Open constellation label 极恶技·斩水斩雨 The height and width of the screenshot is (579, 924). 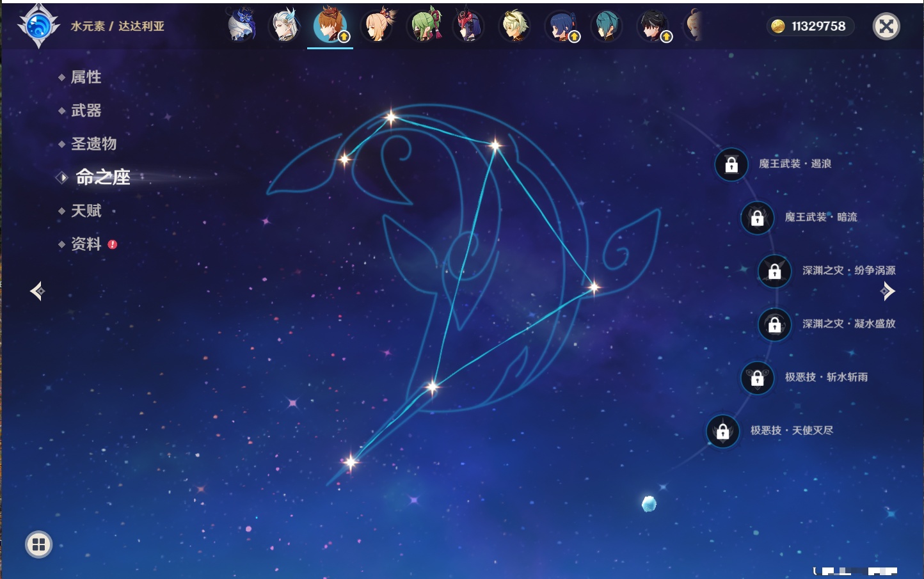(x=827, y=377)
